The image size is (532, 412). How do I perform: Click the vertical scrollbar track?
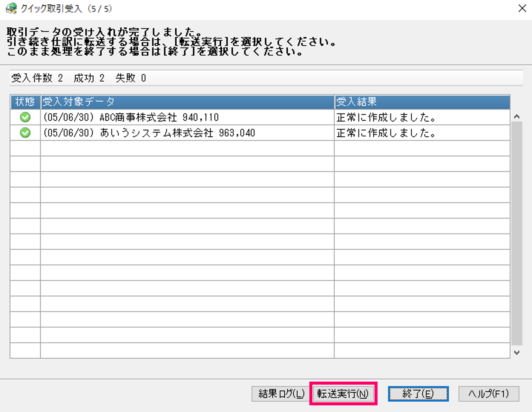coord(517,234)
